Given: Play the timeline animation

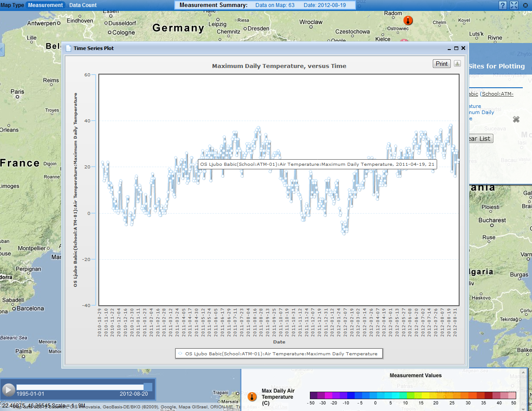Looking at the screenshot, I should pyautogui.click(x=8, y=390).
